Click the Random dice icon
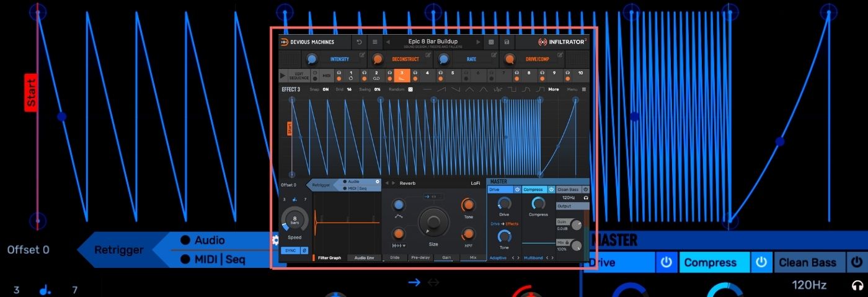Screen dimensions: 868x297 (410, 89)
